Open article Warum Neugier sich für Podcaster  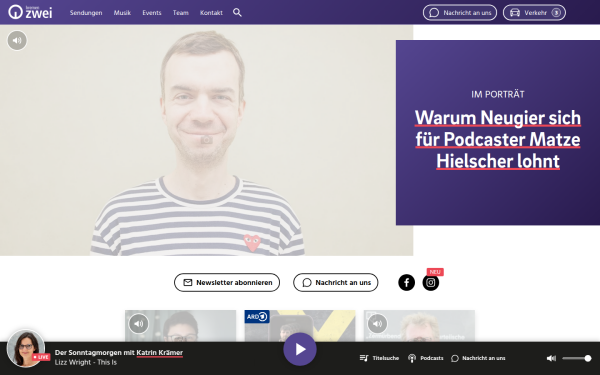(498, 139)
